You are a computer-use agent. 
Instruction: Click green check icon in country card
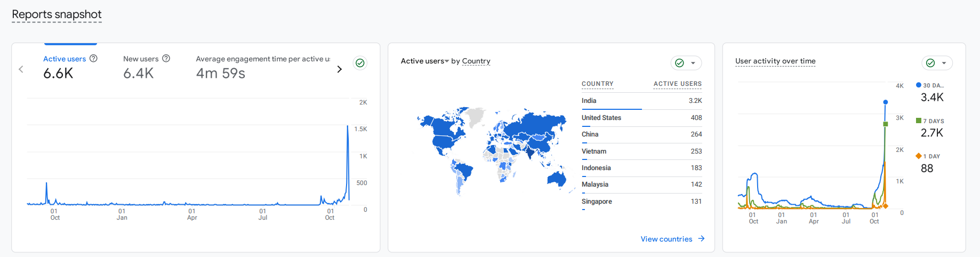(679, 63)
